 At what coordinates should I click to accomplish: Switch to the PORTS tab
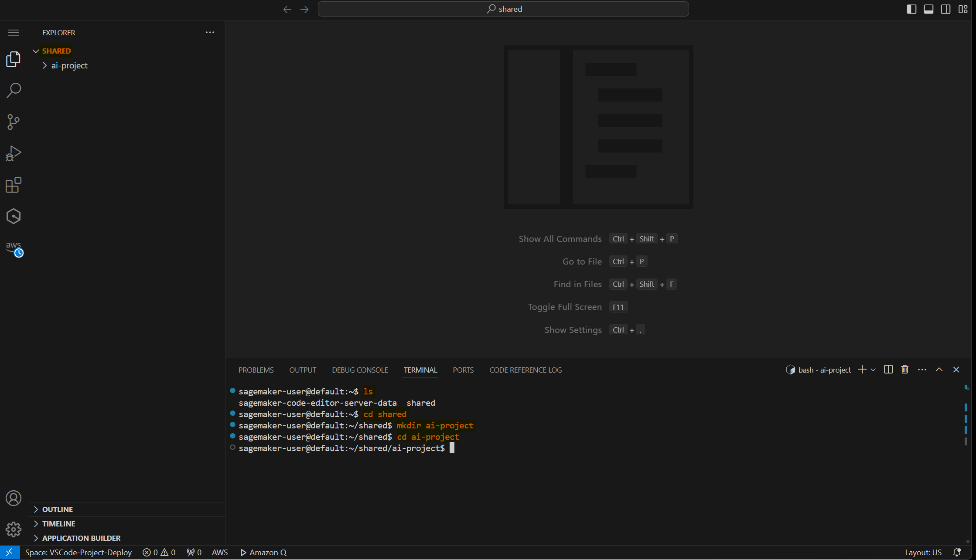(x=463, y=370)
